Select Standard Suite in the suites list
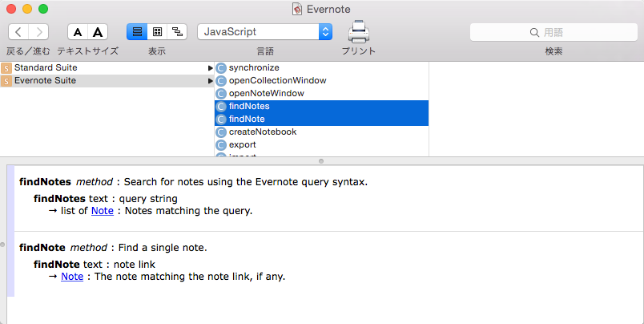 pos(107,68)
